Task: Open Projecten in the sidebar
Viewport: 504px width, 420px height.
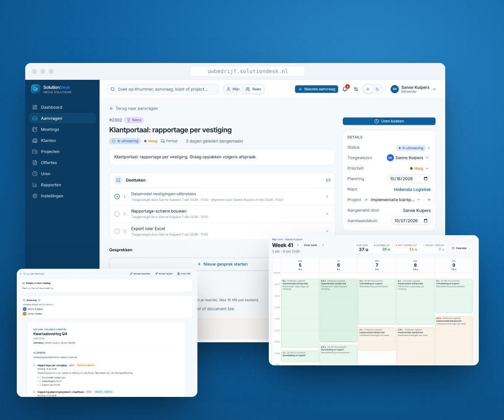Action: [x=62, y=152]
